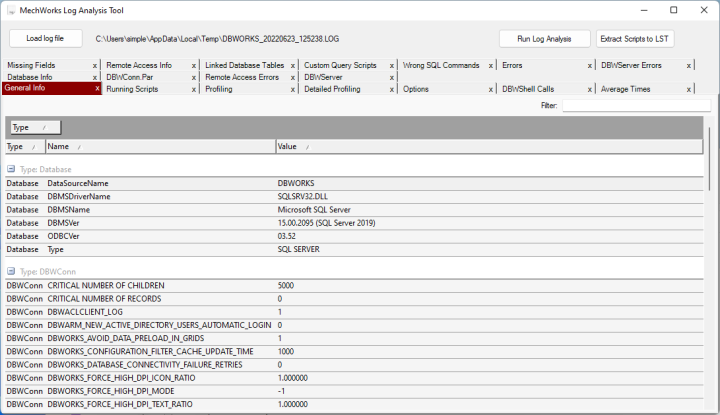
Task: Click into the Filter text box
Action: (636, 106)
